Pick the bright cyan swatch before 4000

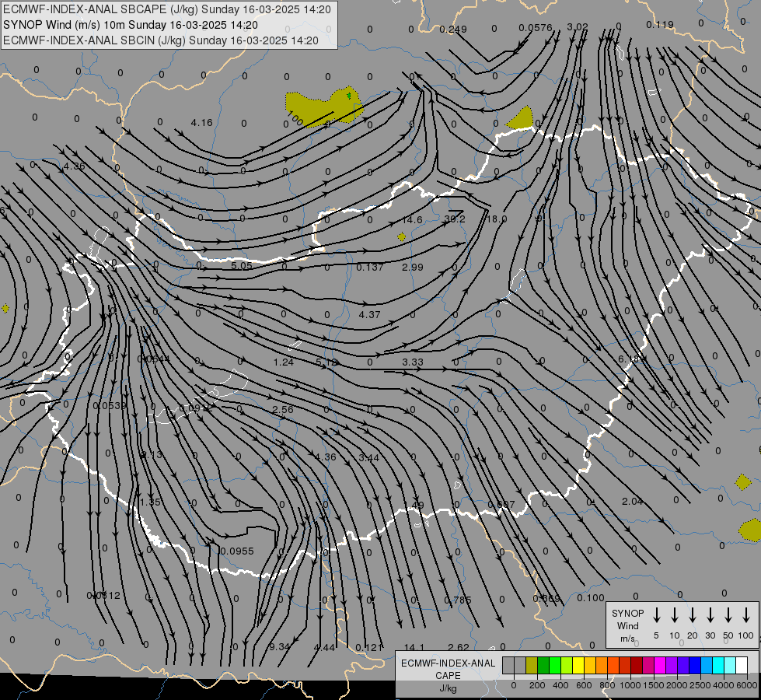click(717, 666)
